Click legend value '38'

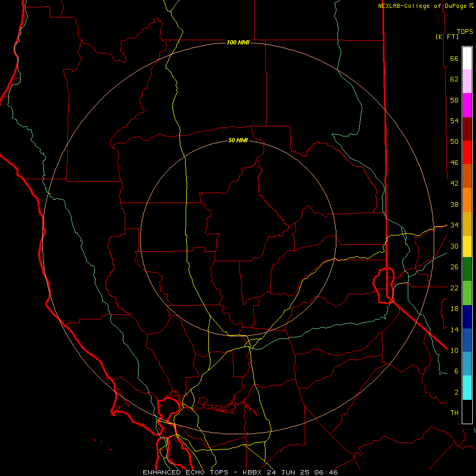[x=454, y=204]
